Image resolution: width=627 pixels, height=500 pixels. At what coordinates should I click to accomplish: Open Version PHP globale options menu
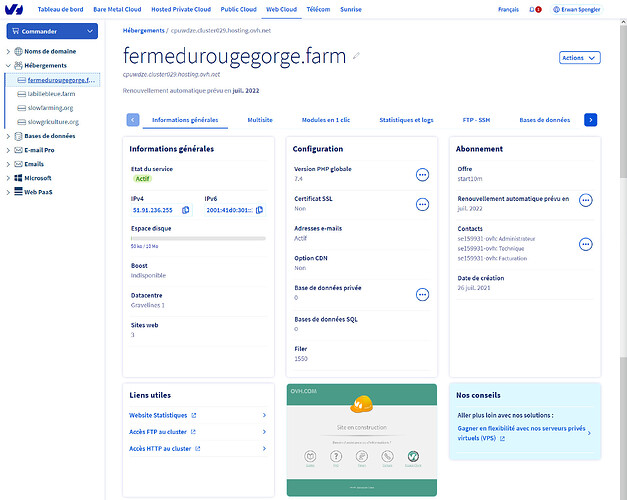point(422,175)
